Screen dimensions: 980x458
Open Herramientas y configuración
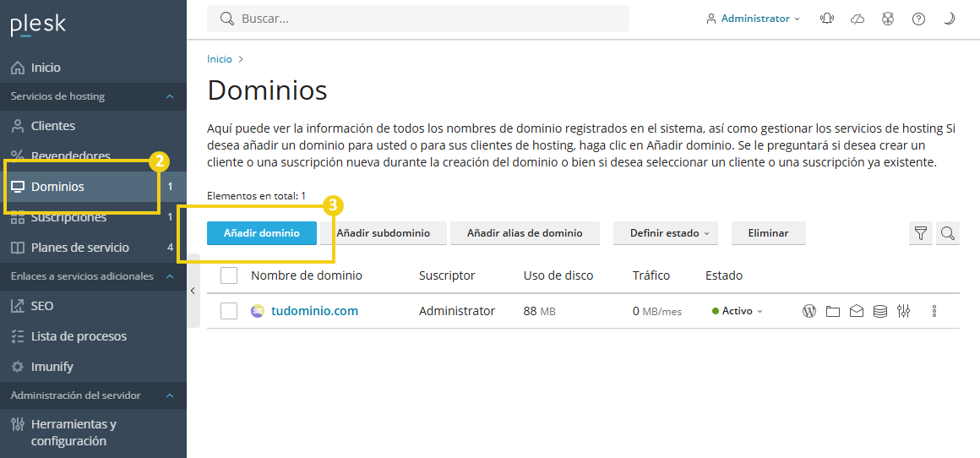(93, 433)
